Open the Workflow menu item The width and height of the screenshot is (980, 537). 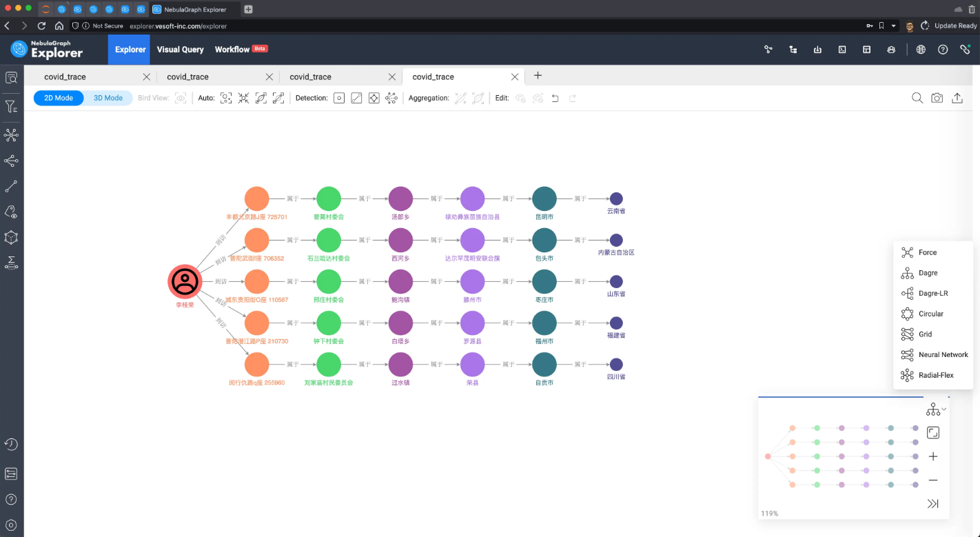[232, 50]
